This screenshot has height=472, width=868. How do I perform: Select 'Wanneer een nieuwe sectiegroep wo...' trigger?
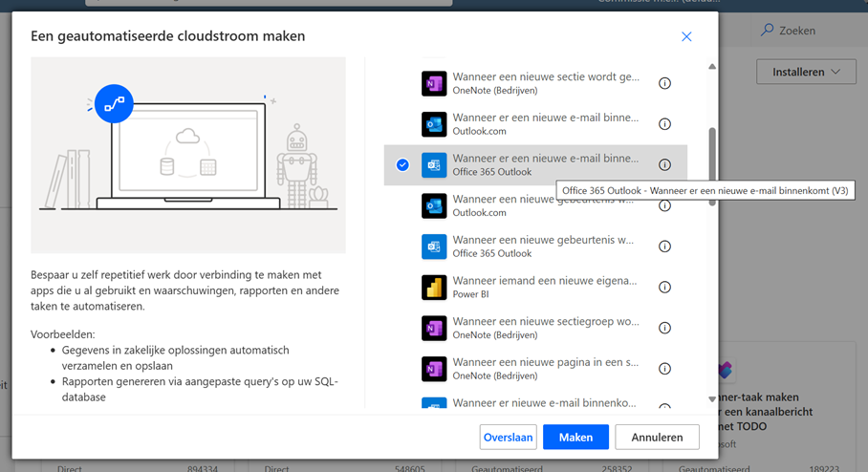click(536, 328)
